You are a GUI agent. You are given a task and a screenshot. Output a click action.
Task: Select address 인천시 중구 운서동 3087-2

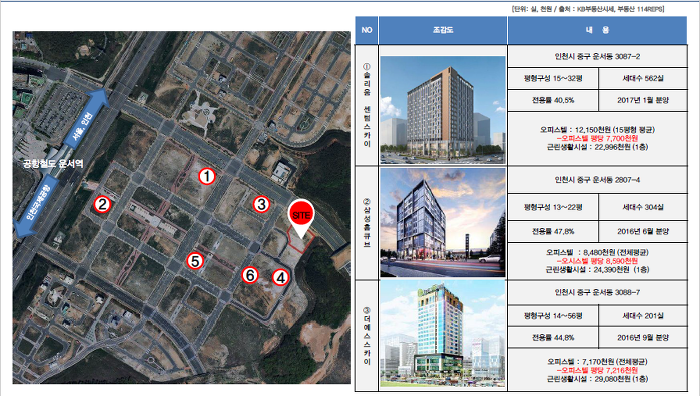597,56
